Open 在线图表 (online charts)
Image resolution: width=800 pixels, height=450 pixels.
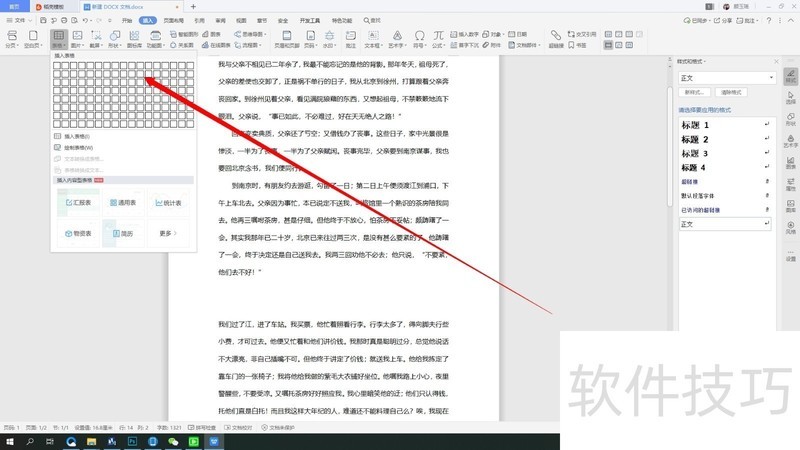tap(216, 45)
